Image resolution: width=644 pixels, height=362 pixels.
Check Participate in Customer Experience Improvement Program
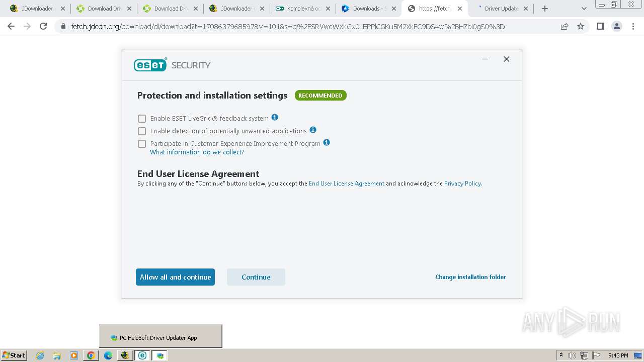[142, 144]
